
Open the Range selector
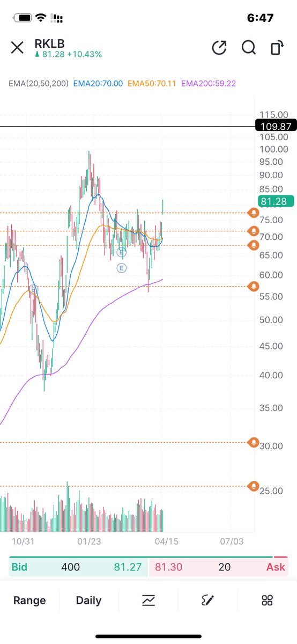pyautogui.click(x=29, y=601)
